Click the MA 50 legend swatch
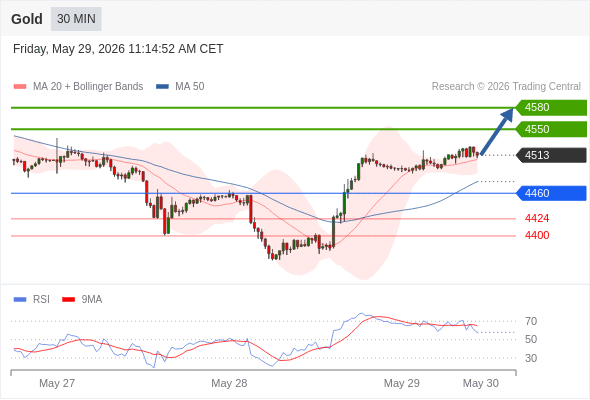The image size is (590, 400). 162,87
